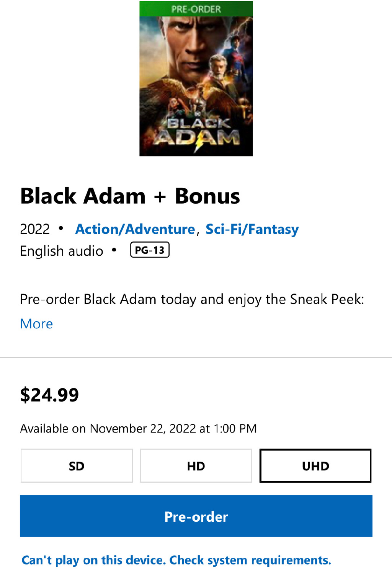Click the $24.99 price text
The height and width of the screenshot is (586, 392).
pos(49,395)
